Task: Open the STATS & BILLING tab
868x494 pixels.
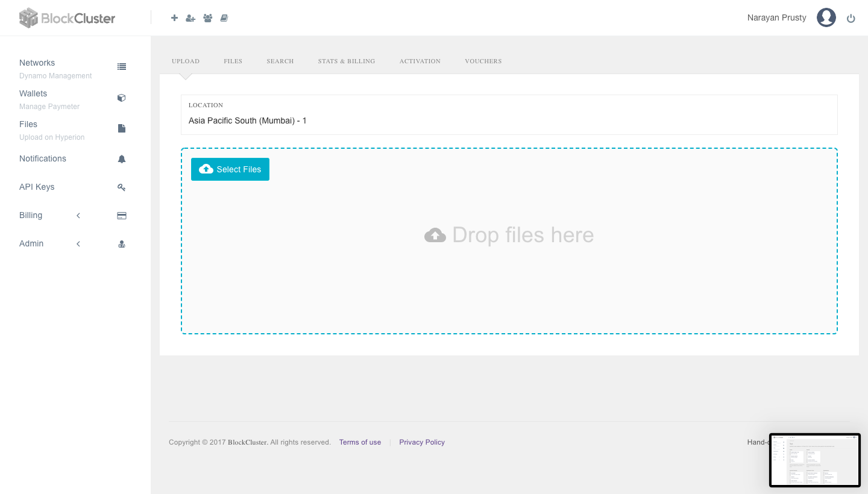Action: (x=347, y=61)
